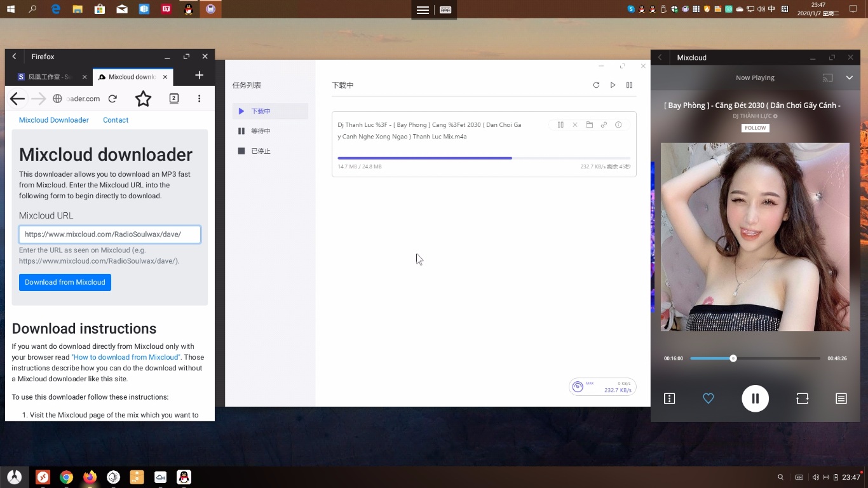Open Chrome from the bottom dock

click(x=66, y=477)
